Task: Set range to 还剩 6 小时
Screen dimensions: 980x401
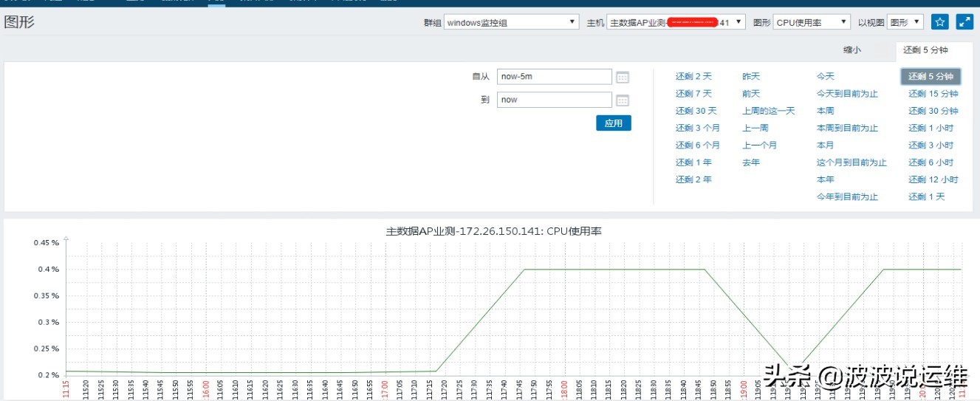Action: [x=931, y=162]
